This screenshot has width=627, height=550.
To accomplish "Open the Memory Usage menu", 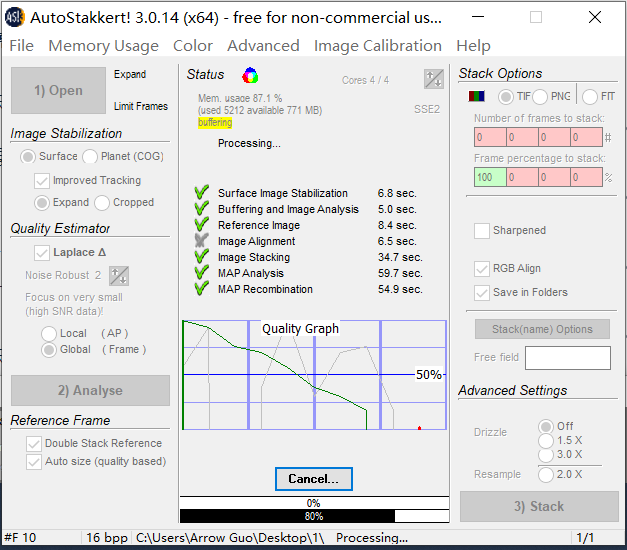I will pyautogui.click(x=103, y=46).
